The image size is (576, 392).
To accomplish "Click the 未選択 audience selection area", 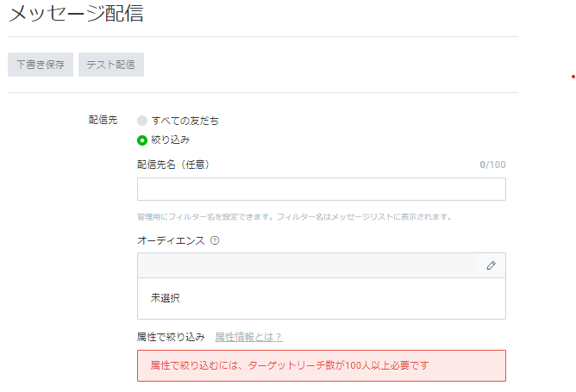I will (x=322, y=298).
